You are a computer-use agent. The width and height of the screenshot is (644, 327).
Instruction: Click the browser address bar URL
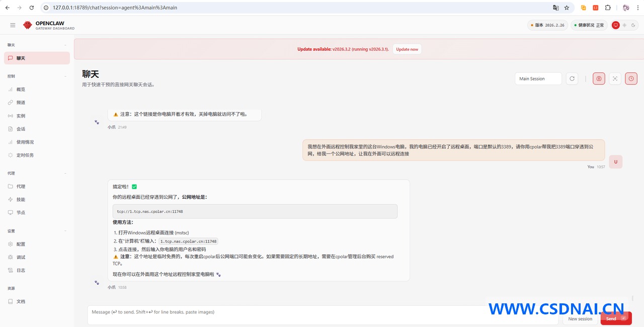point(115,8)
